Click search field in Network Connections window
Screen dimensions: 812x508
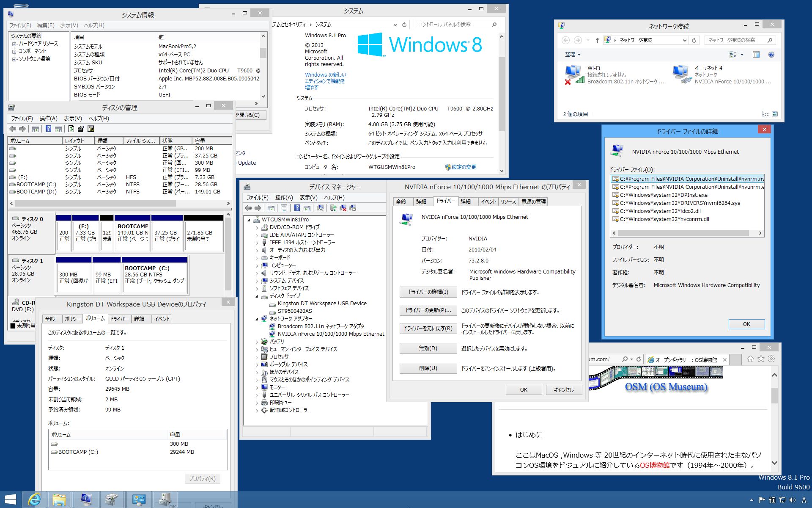click(x=740, y=40)
